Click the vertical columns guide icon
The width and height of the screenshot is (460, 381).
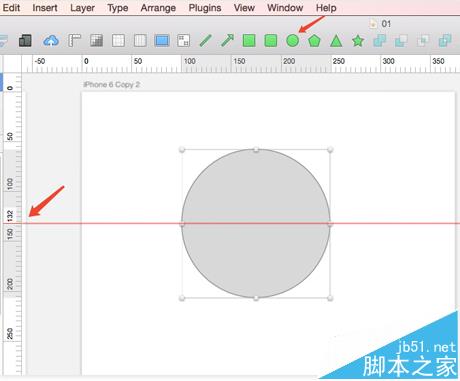[140, 41]
